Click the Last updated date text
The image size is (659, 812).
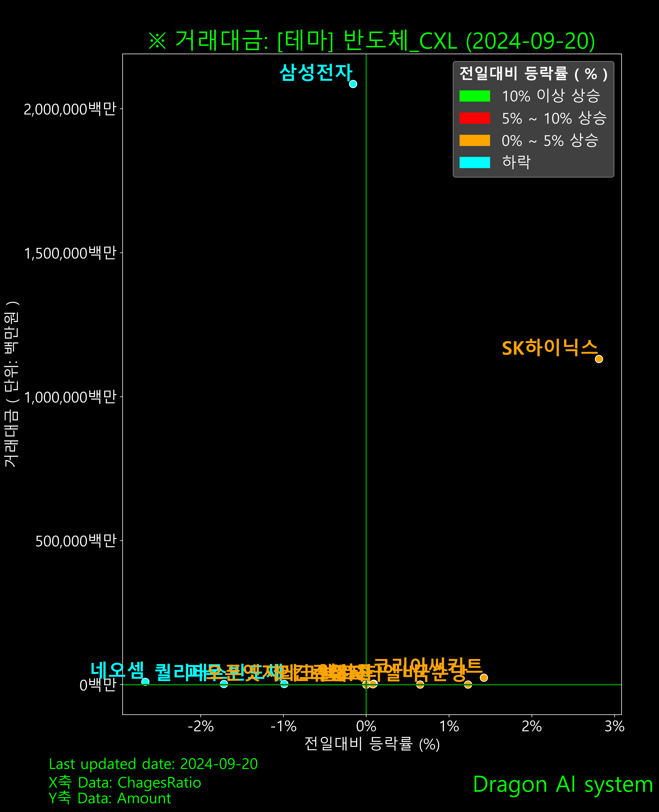153,764
